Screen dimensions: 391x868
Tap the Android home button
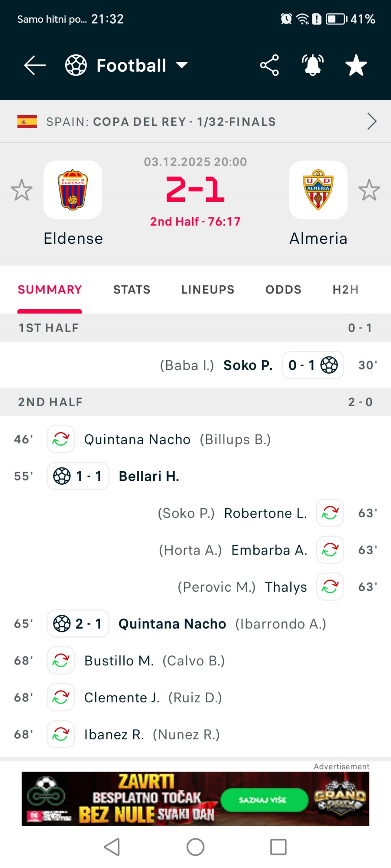195,847
